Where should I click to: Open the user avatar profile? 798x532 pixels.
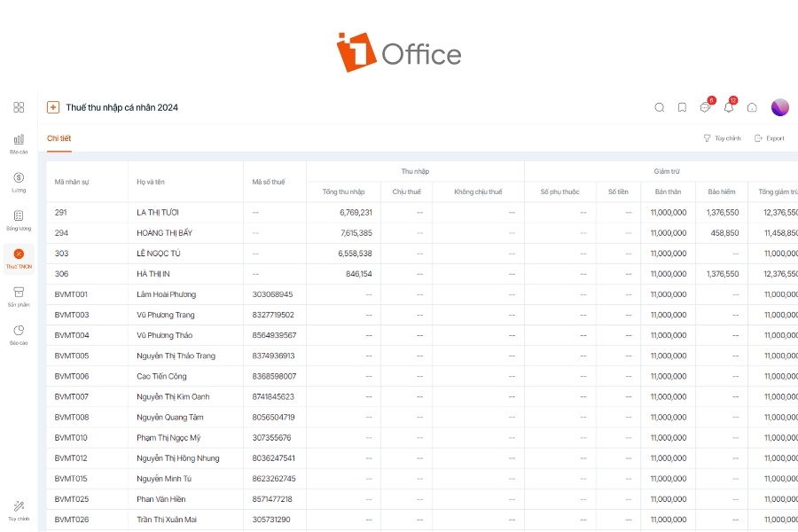(779, 107)
